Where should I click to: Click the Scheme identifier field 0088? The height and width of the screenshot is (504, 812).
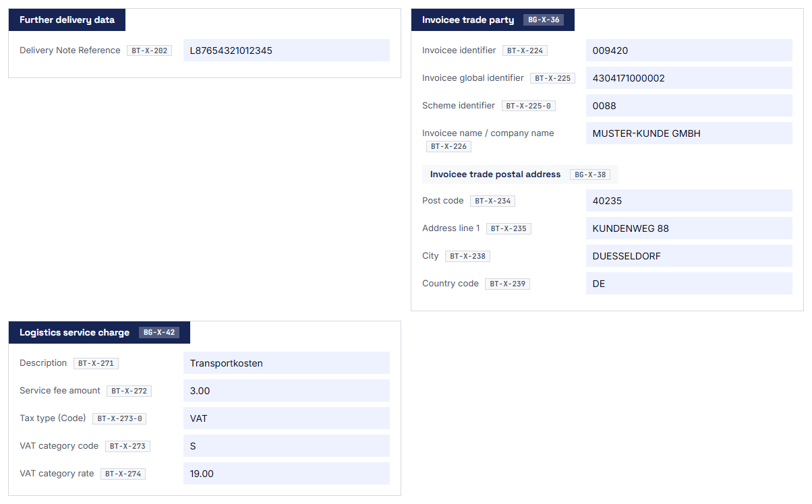tap(689, 106)
